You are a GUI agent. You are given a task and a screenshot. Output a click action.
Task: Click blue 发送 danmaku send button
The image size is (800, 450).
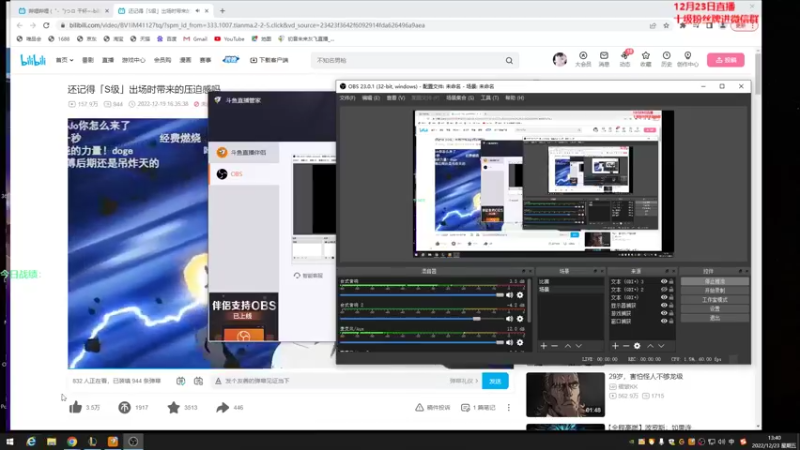[495, 381]
